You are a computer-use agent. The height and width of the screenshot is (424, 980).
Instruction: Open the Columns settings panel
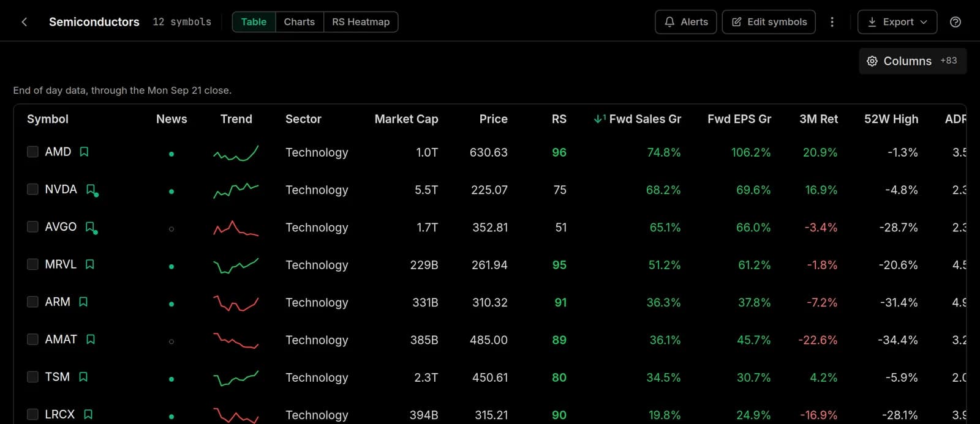tap(913, 61)
